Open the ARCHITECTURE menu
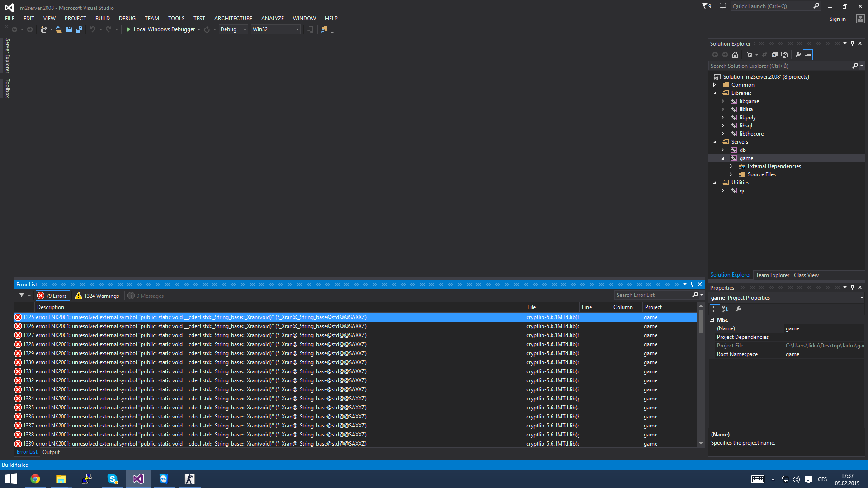Image resolution: width=868 pixels, height=488 pixels. (x=233, y=19)
